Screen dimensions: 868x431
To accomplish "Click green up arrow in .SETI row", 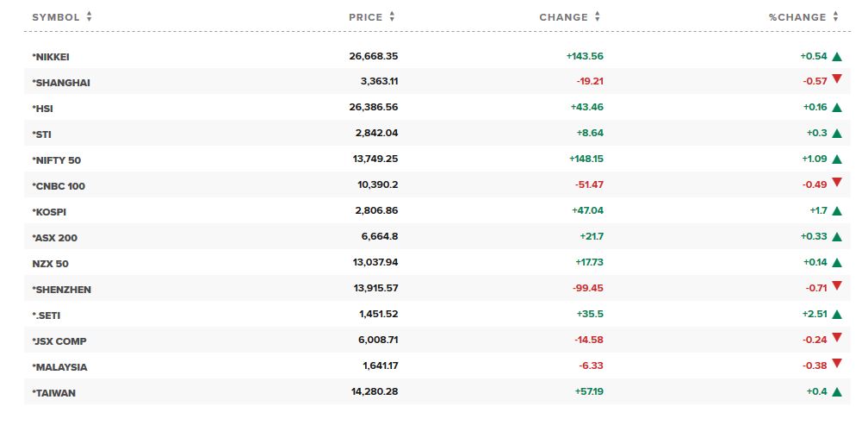I will tap(837, 315).
